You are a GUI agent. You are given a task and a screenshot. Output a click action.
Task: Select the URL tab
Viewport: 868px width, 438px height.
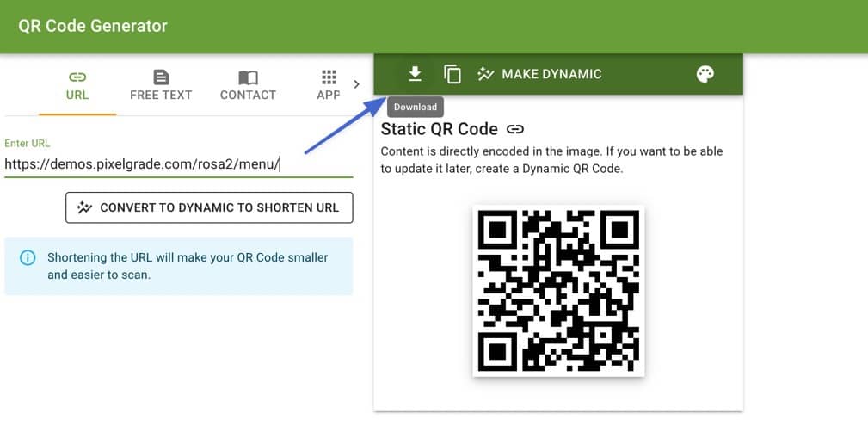point(77,85)
